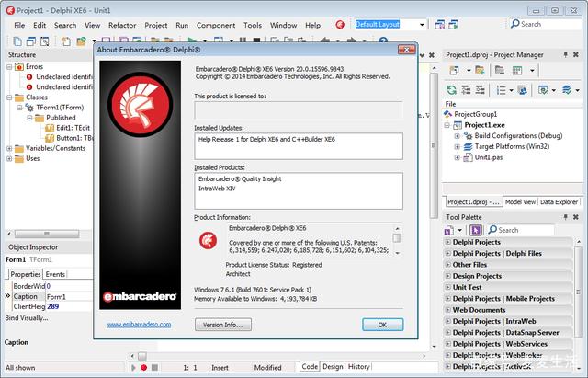Image resolution: width=588 pixels, height=378 pixels.
Task: Collapse the Project1.exe node
Action: click(x=447, y=125)
